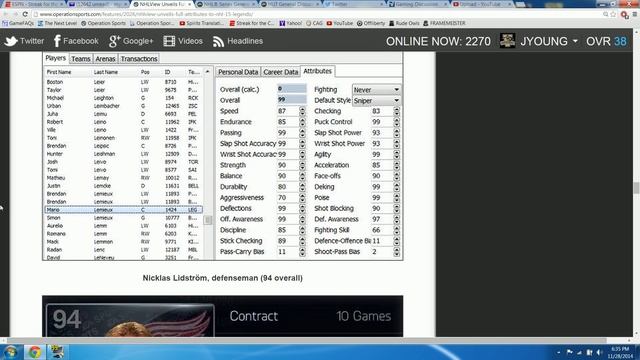Viewport: 640px width, 360px height.
Task: Open the GameFAQs bookmark
Action: point(18,23)
